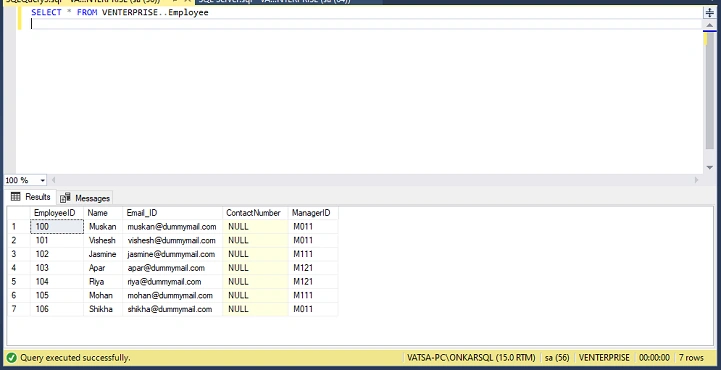721x370 pixels.
Task: Click NULL ContactNumber in Apar's row
Action: point(255,268)
